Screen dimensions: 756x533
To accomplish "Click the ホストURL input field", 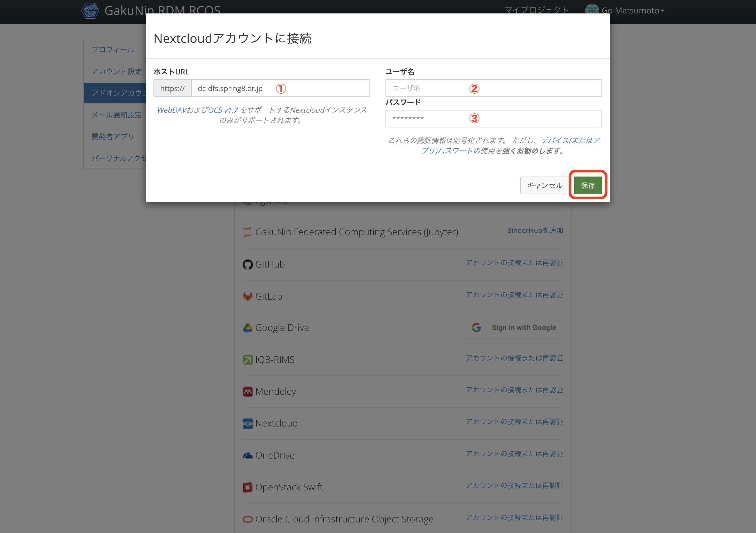I will 280,88.
